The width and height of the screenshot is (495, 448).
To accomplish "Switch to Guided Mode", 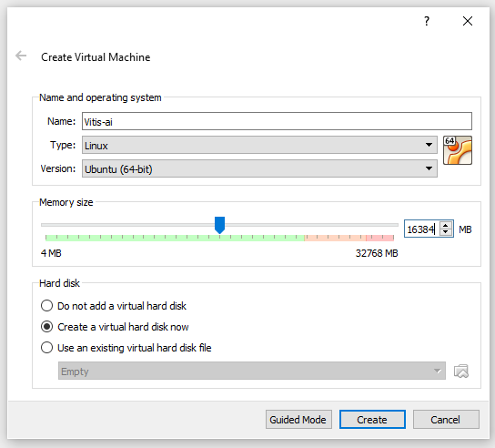I will point(298,420).
